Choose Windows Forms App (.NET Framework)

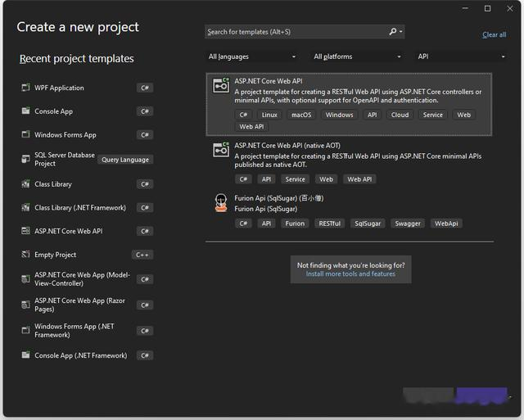(x=87, y=330)
